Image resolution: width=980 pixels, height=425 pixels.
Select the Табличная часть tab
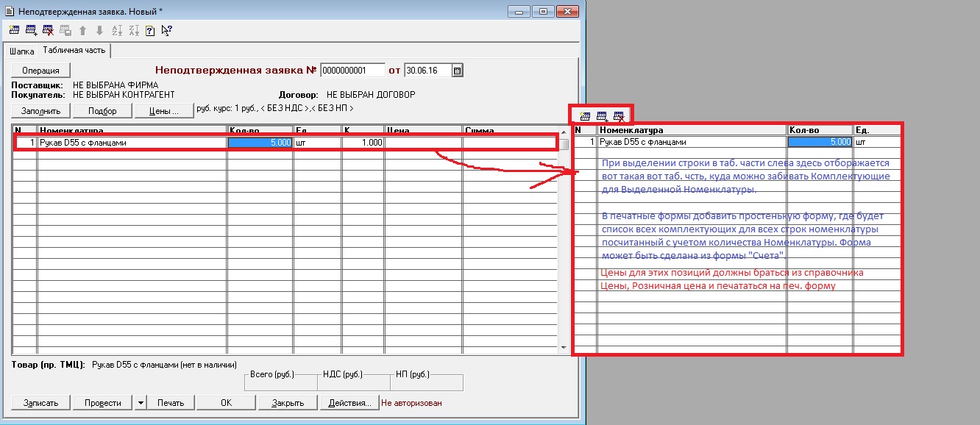pyautogui.click(x=74, y=50)
